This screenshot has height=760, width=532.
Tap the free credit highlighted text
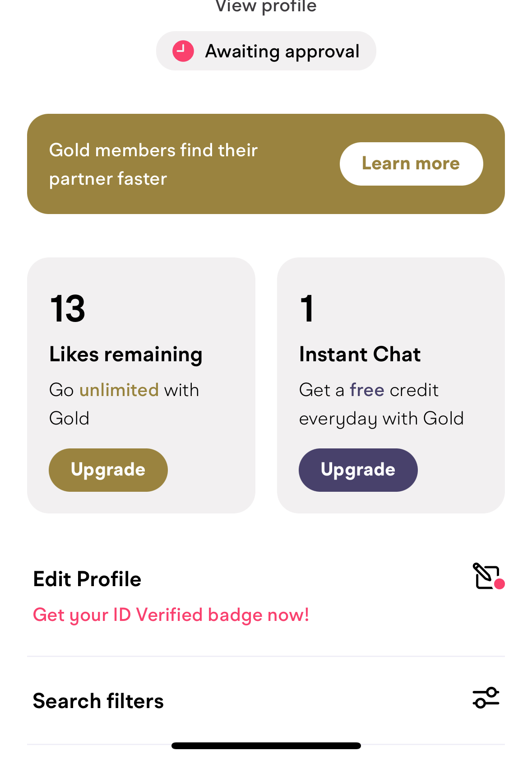click(367, 390)
